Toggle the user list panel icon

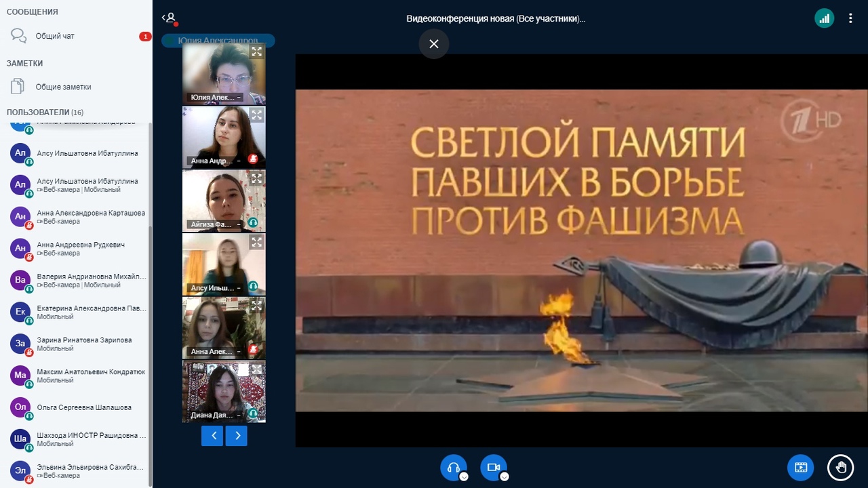click(170, 18)
